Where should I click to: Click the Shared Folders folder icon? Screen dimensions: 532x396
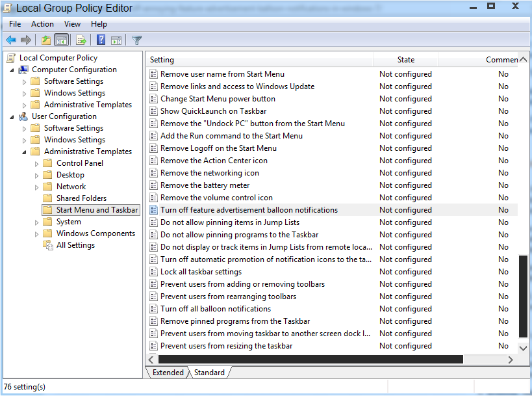click(x=47, y=198)
